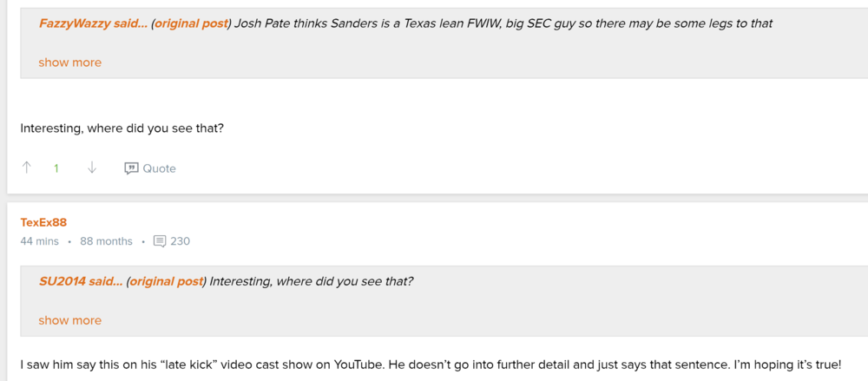Viewport: 868px width, 381px height.
Task: Open the SU2014 said... link
Action: click(81, 281)
